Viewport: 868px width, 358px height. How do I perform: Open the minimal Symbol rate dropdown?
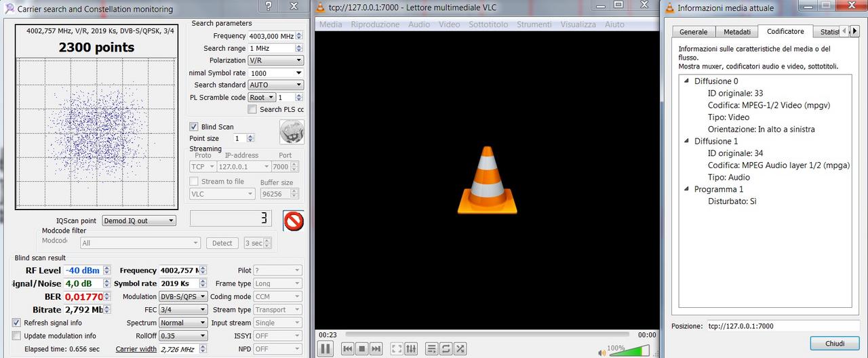(275, 73)
